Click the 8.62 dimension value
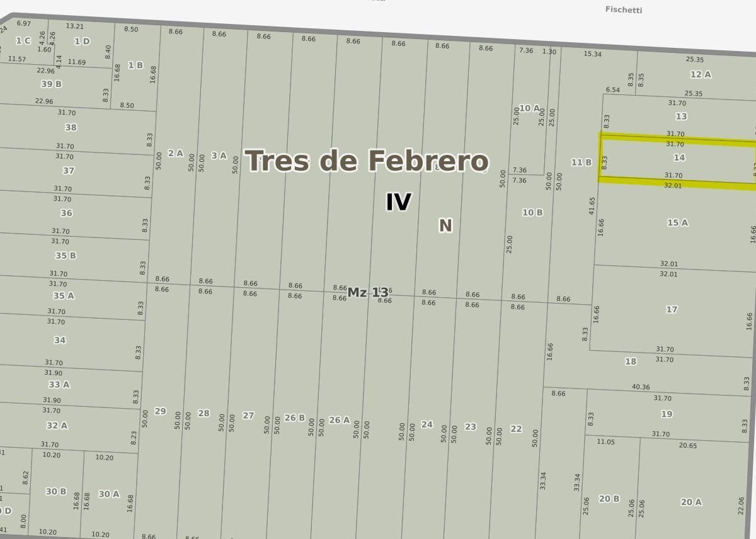Screen dimensions: 756x539 26,478
